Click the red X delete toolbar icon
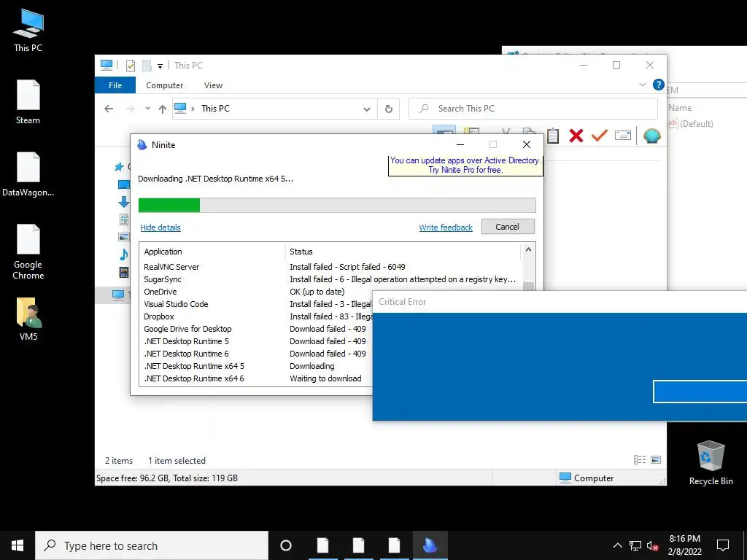Image resolution: width=747 pixels, height=560 pixels. 576,136
